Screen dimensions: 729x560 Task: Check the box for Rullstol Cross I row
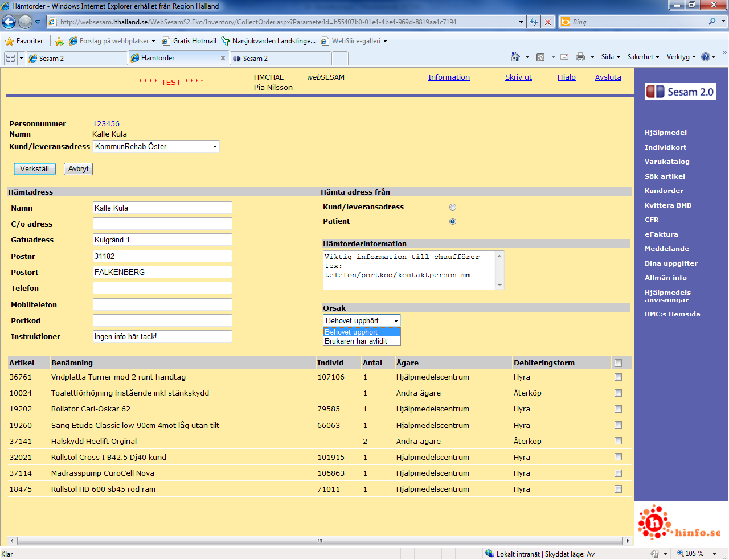coord(619,457)
